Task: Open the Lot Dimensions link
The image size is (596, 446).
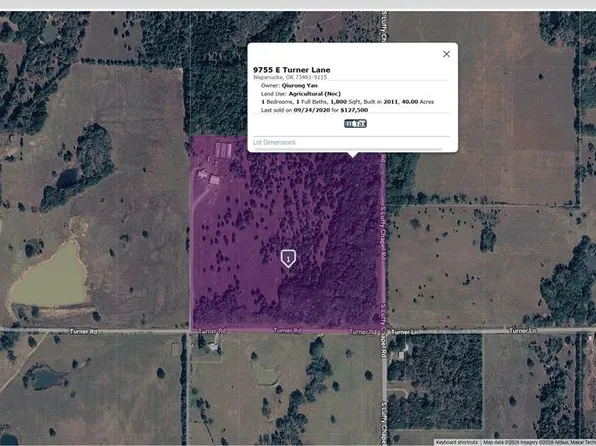Action: click(x=274, y=142)
